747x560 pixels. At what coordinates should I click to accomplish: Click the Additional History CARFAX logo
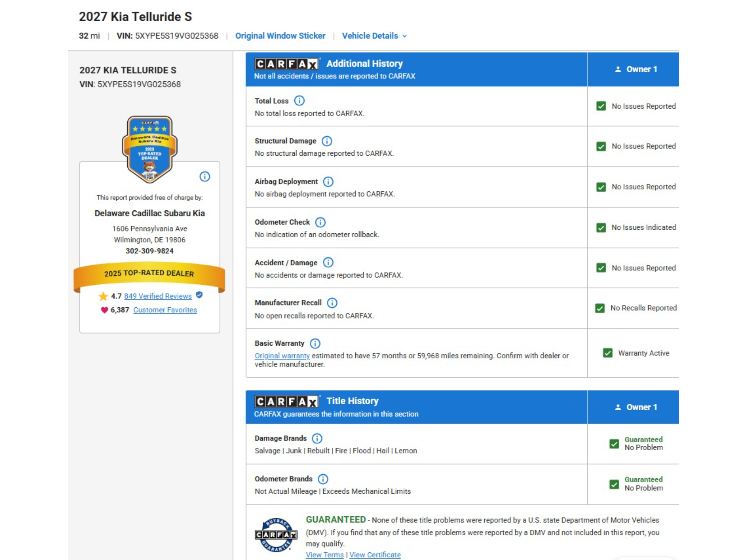pos(286,64)
